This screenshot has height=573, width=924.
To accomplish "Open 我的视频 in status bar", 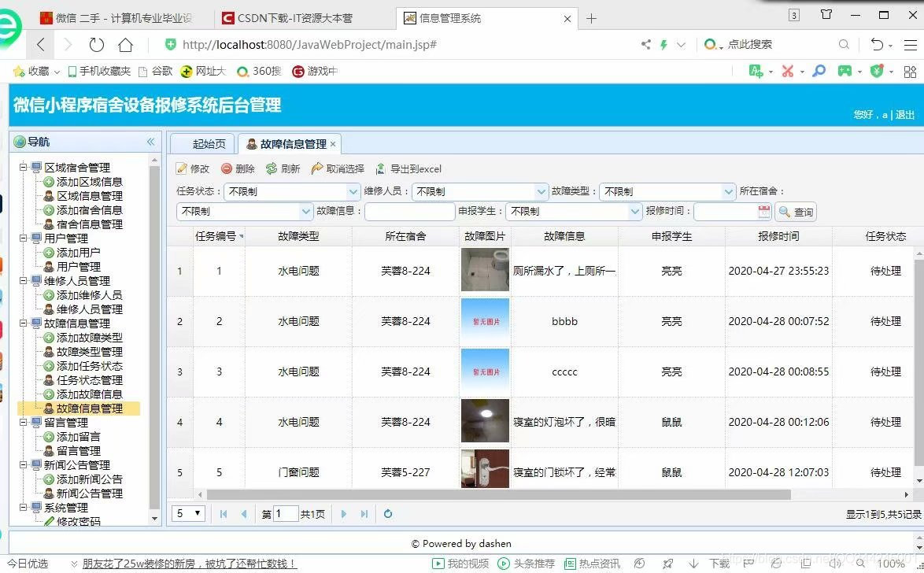I will tap(461, 564).
